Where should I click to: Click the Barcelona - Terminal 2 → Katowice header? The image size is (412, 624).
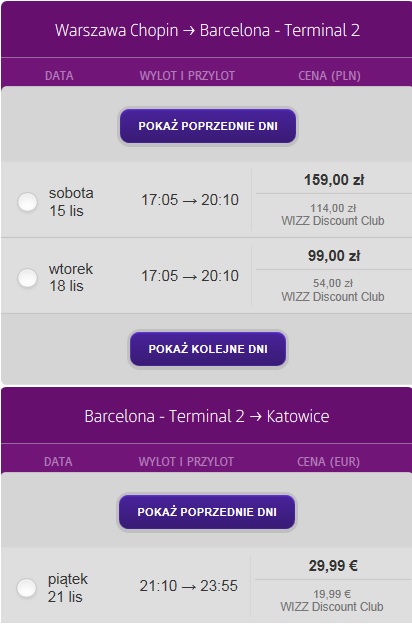coord(207,417)
